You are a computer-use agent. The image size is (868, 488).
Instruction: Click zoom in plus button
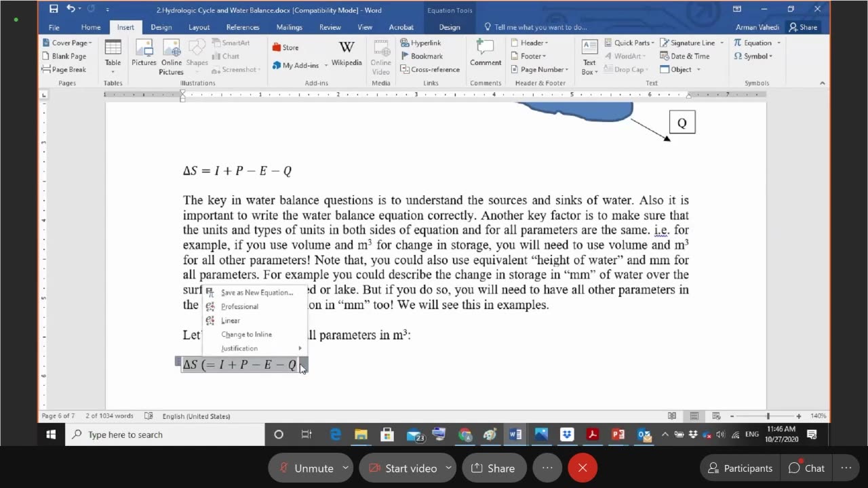(799, 416)
